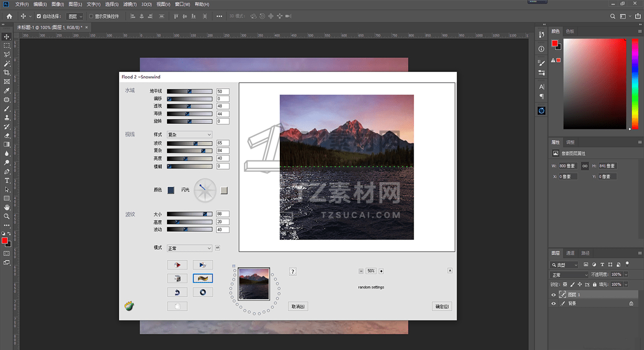Click the 确定 button in Flood dialog

coord(443,306)
